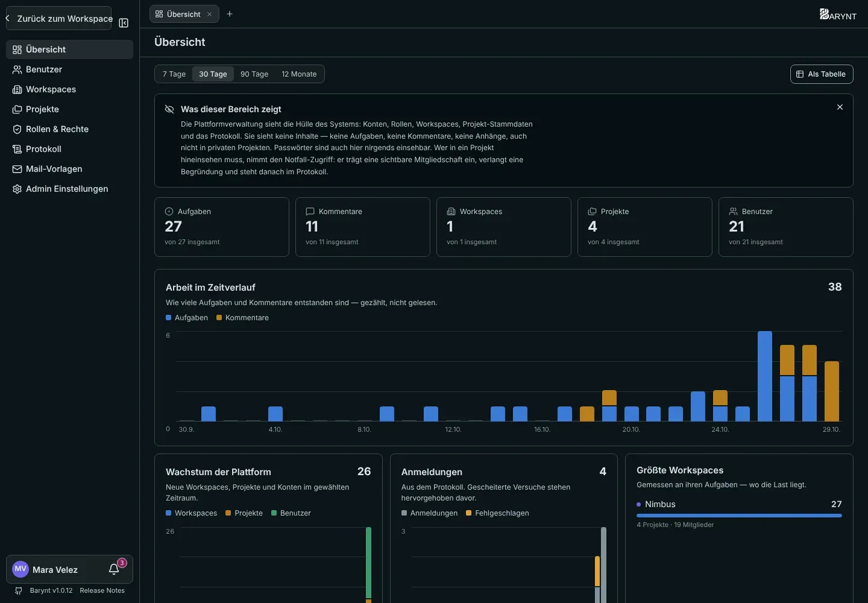Toggle Aufgaben legend in Arbeit im Zeitverlauf
868x603 pixels.
tap(187, 318)
